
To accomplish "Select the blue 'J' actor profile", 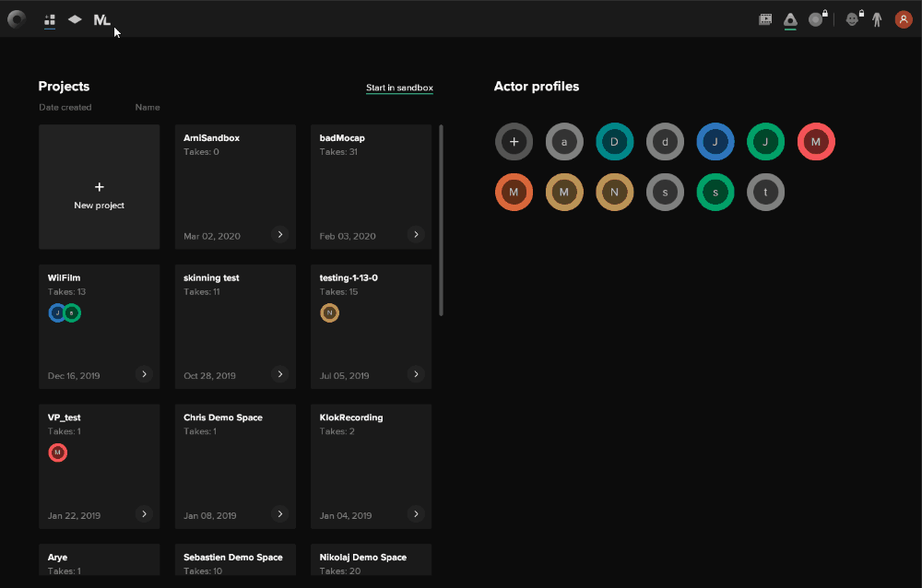I will tap(715, 142).
